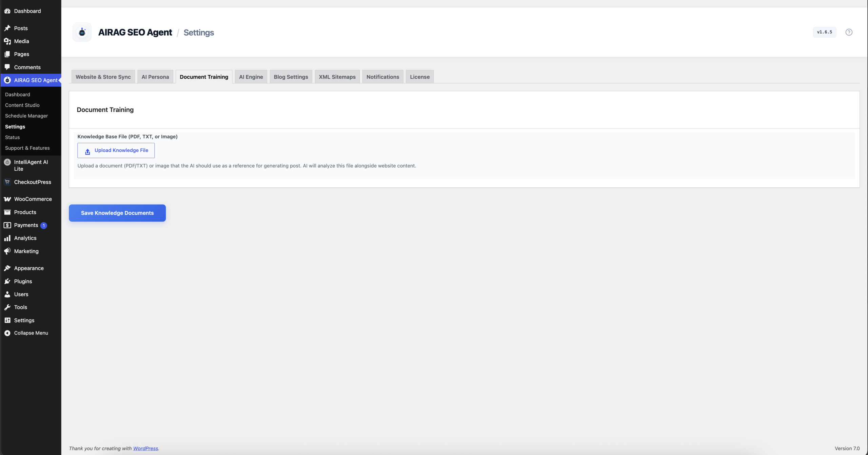Open Schedule Manager submenu item
Image resolution: width=868 pixels, height=455 pixels.
[x=26, y=116]
